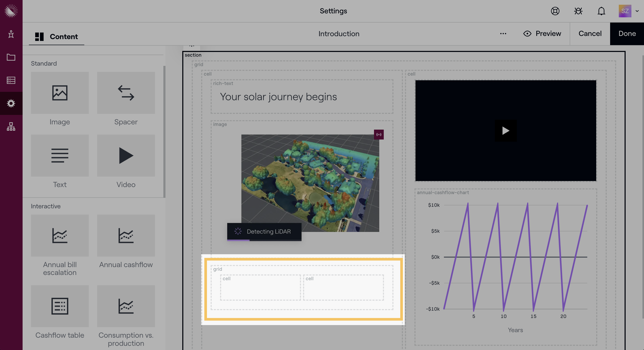This screenshot has width=644, height=350.
Task: Open the three-dots more options menu
Action: click(x=503, y=34)
